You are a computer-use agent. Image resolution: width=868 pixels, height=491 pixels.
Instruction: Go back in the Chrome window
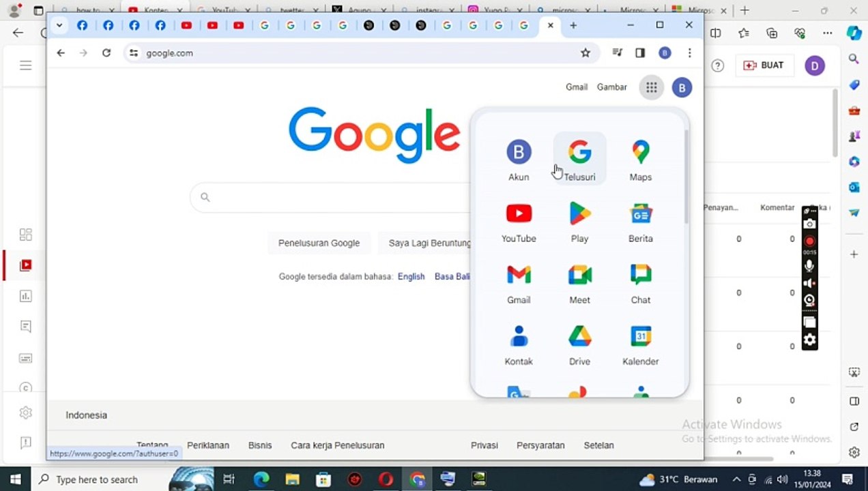61,53
